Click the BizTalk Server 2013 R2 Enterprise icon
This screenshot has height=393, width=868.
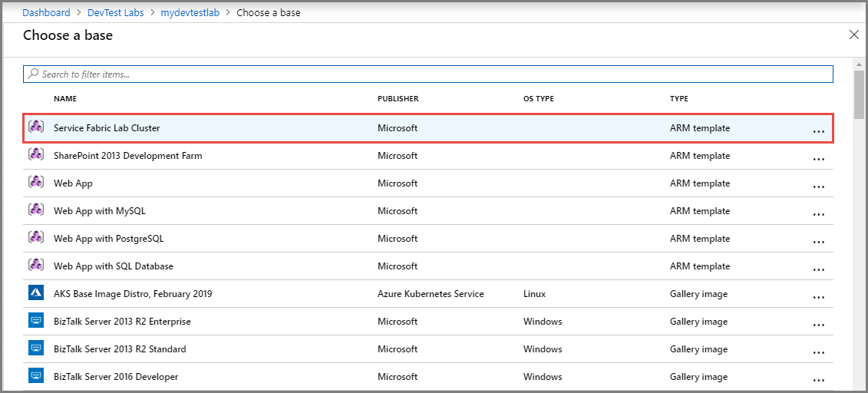coord(36,321)
